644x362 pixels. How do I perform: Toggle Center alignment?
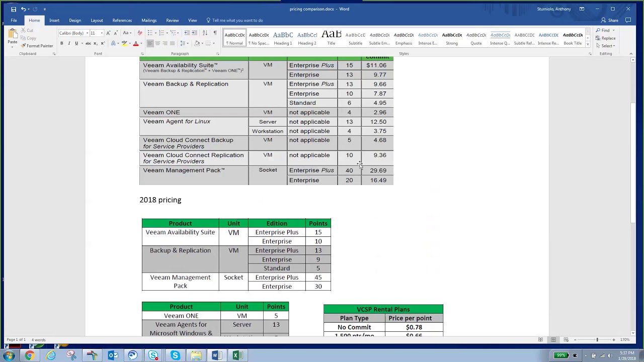(x=157, y=43)
